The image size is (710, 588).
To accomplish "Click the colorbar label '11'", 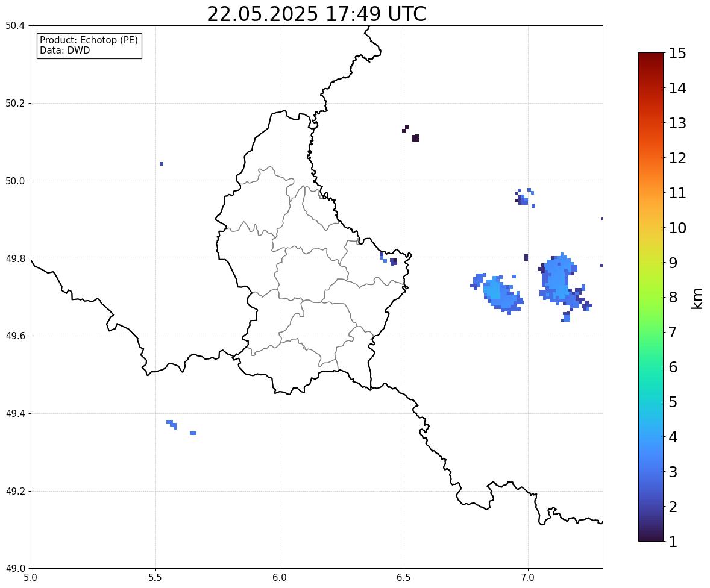I will (677, 193).
